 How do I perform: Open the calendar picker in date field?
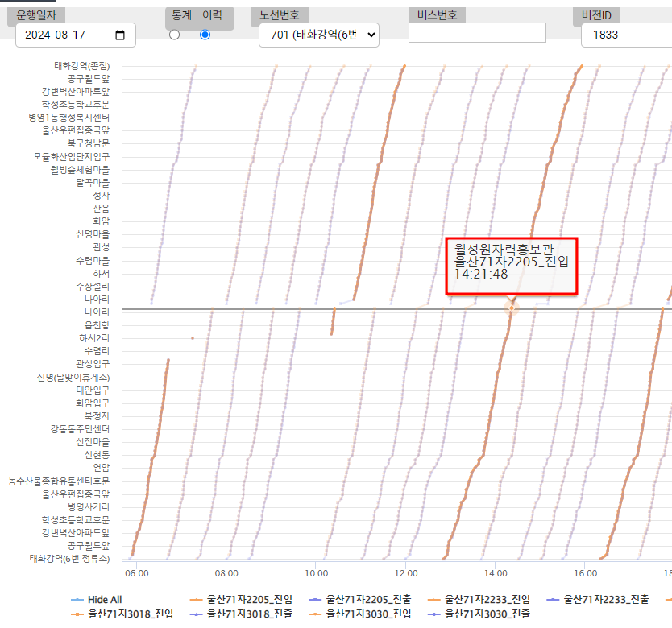[120, 35]
